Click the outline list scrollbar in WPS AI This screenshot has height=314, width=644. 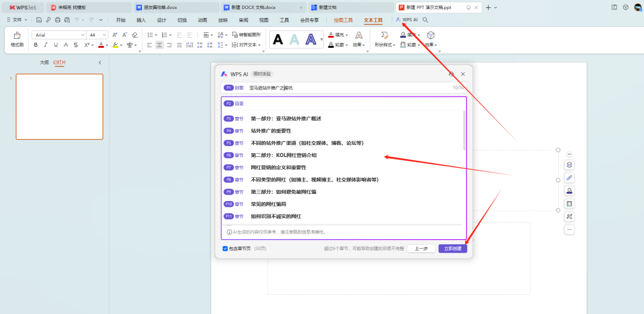(465, 130)
